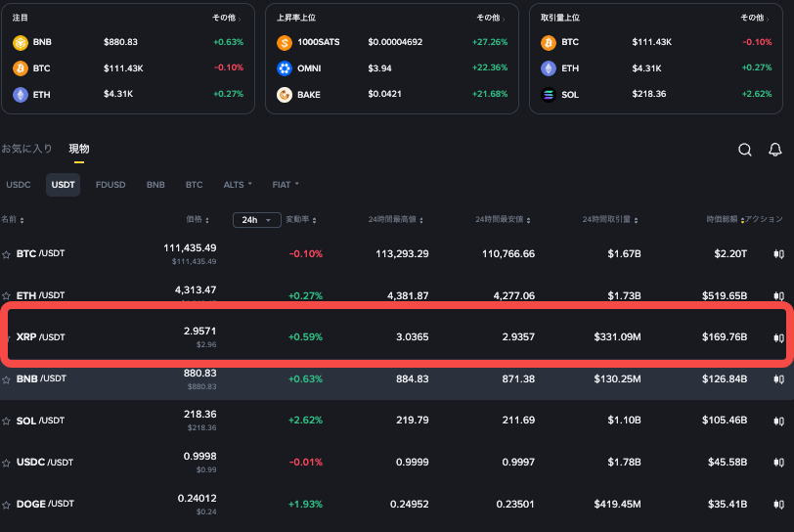Screen dimensions: 794x532
Task: Click the 1000SATS coin icon
Action: 285,43
